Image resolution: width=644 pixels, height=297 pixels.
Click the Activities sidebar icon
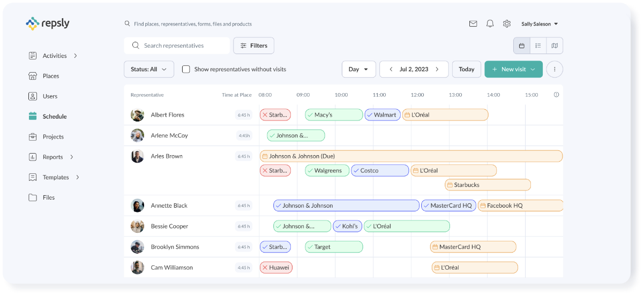[x=33, y=56]
